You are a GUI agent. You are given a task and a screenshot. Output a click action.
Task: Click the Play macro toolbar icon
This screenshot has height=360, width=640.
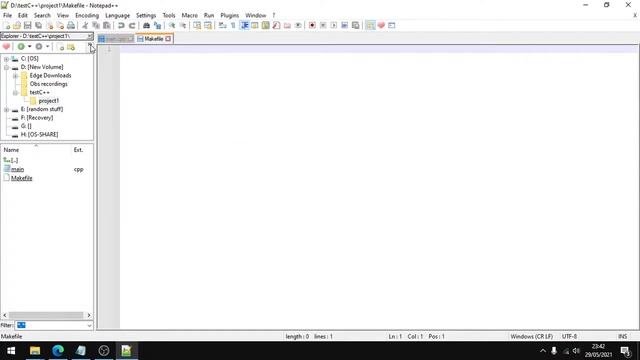333,25
